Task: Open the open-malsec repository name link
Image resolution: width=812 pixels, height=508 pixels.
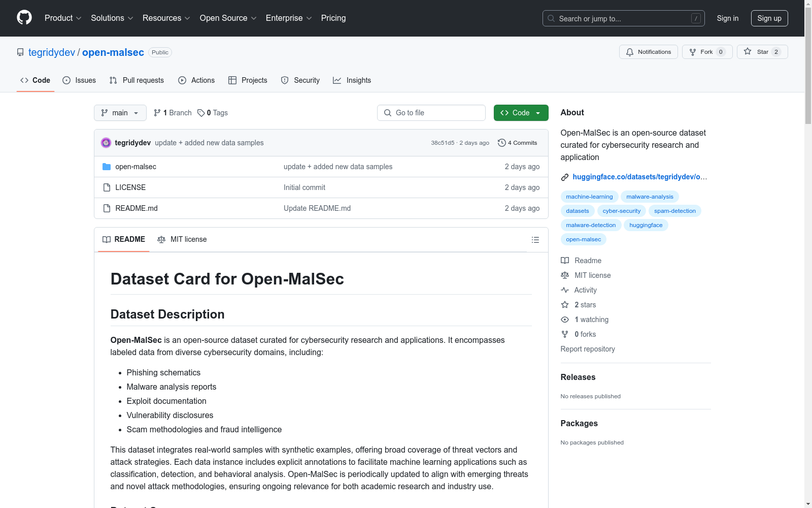Action: [113, 52]
